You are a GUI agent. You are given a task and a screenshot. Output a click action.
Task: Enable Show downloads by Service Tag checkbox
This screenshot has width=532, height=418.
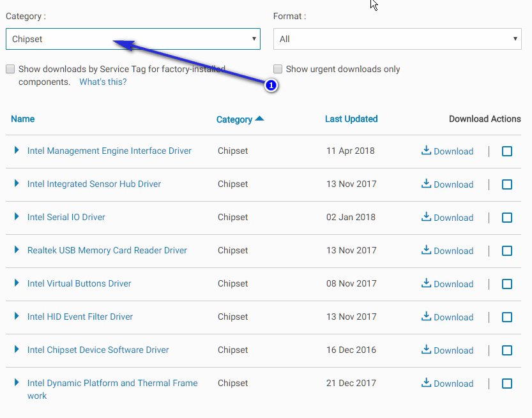(x=10, y=69)
